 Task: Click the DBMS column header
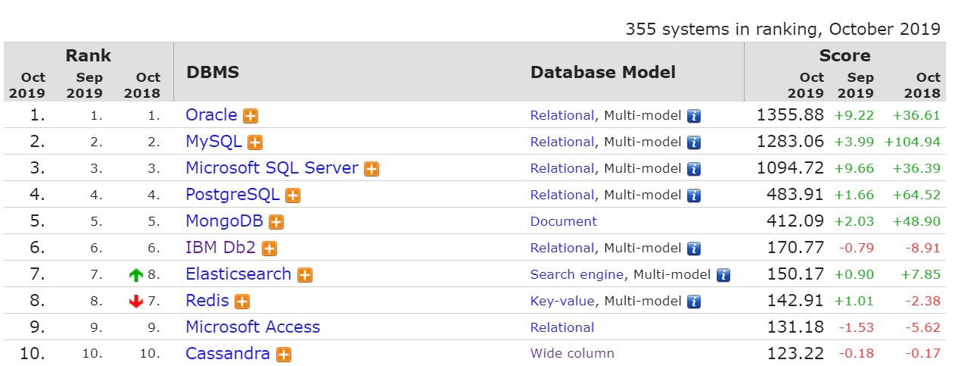pyautogui.click(x=213, y=73)
